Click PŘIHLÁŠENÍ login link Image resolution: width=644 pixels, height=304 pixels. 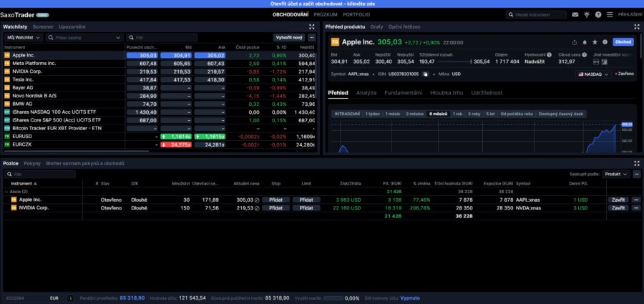pyautogui.click(x=630, y=14)
